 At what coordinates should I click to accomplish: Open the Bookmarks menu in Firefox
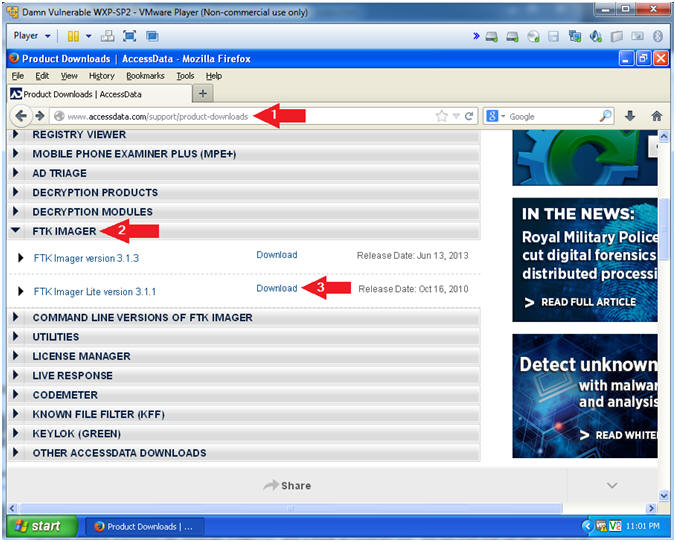pos(145,76)
